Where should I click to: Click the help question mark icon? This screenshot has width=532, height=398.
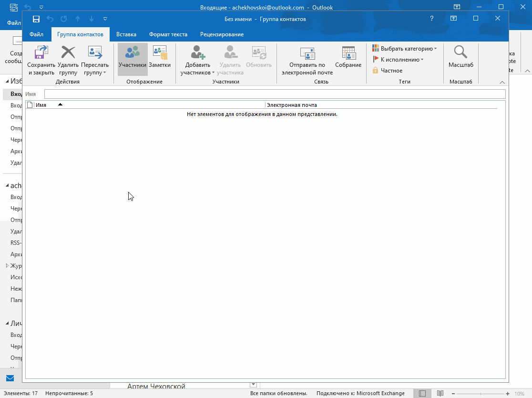click(x=431, y=18)
